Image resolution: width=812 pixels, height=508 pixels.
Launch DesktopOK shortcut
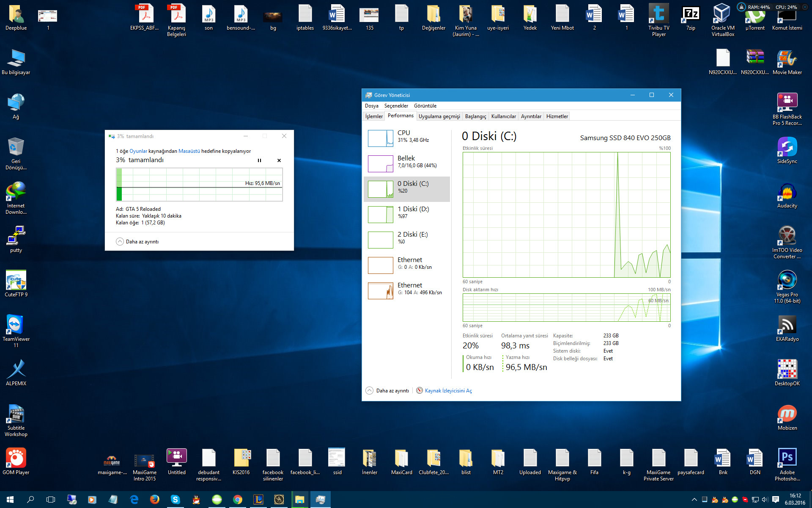pyautogui.click(x=787, y=373)
